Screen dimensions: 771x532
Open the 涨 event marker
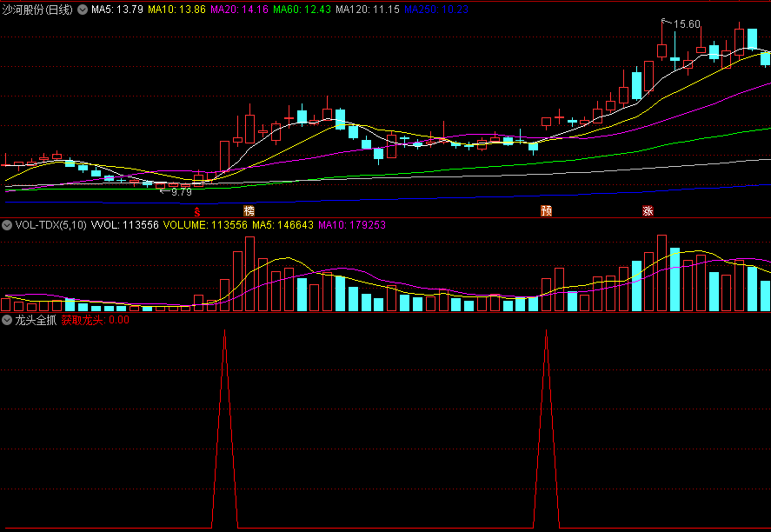tap(648, 211)
